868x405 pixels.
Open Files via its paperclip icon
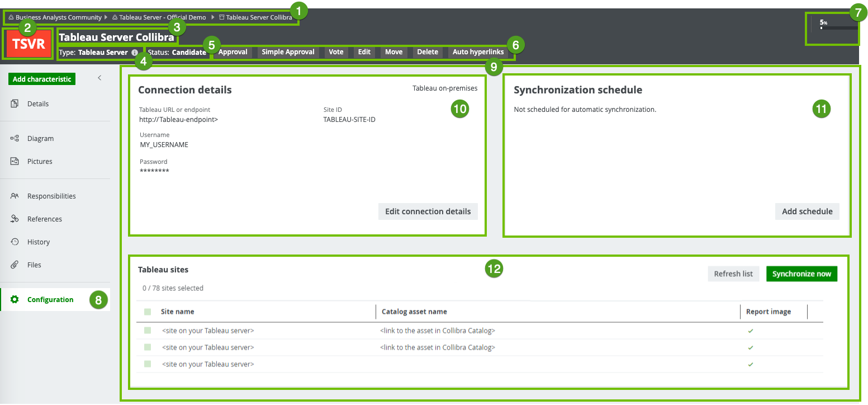click(x=15, y=265)
